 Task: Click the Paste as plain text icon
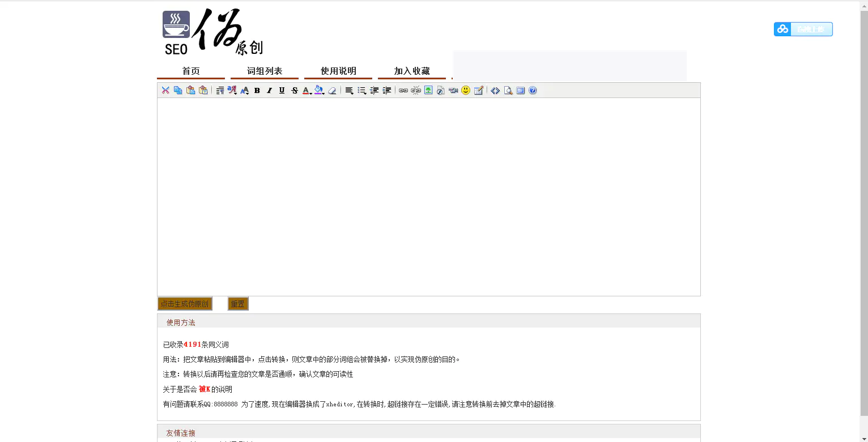[x=202, y=90]
